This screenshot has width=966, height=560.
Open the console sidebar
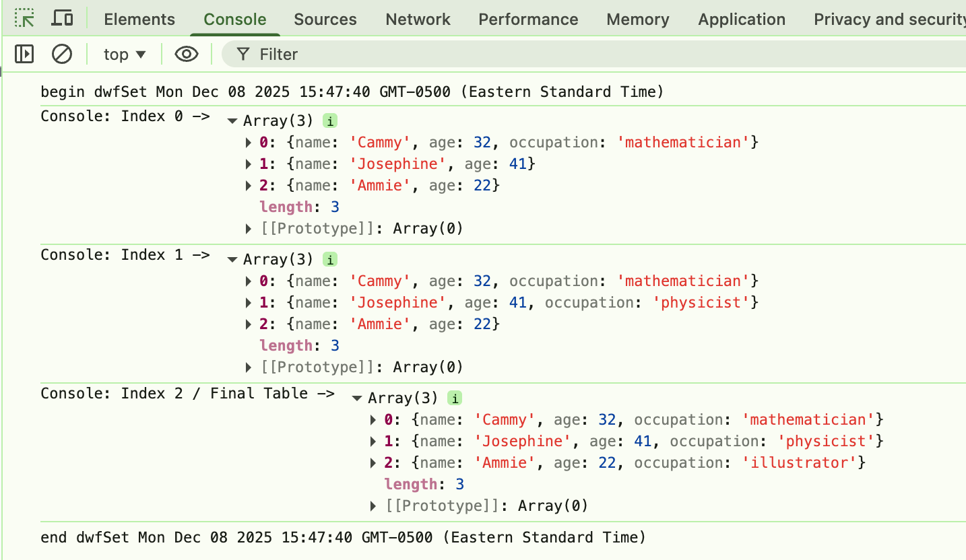coord(24,54)
